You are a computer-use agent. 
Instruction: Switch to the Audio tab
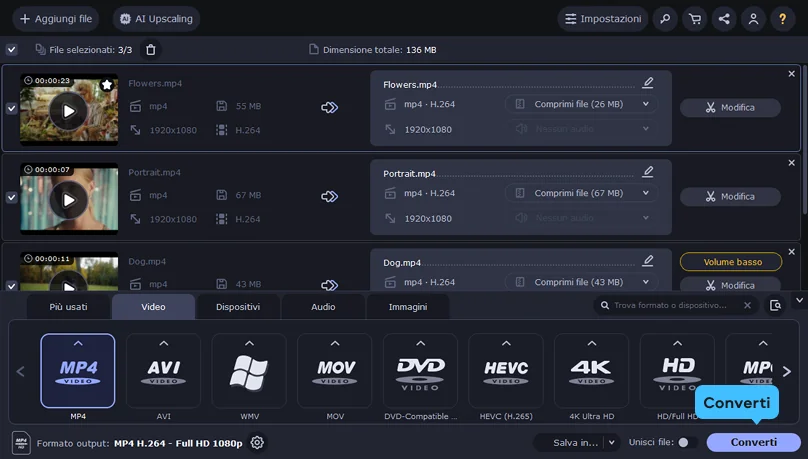pos(323,307)
